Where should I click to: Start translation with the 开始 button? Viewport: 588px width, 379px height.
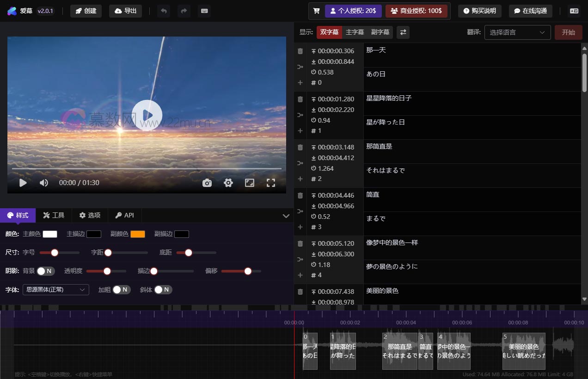tap(569, 32)
